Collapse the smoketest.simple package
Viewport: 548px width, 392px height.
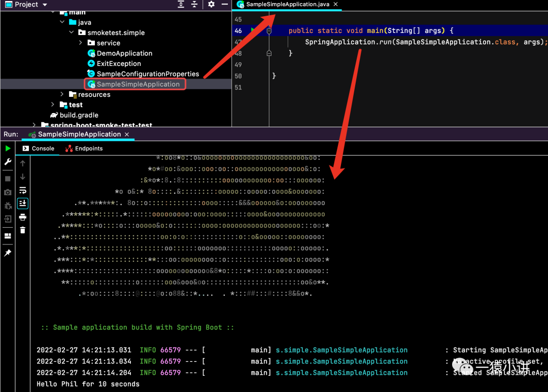click(72, 32)
